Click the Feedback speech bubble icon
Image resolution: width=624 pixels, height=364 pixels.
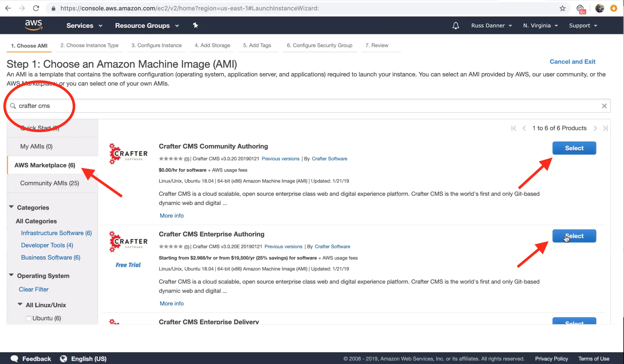pyautogui.click(x=14, y=359)
